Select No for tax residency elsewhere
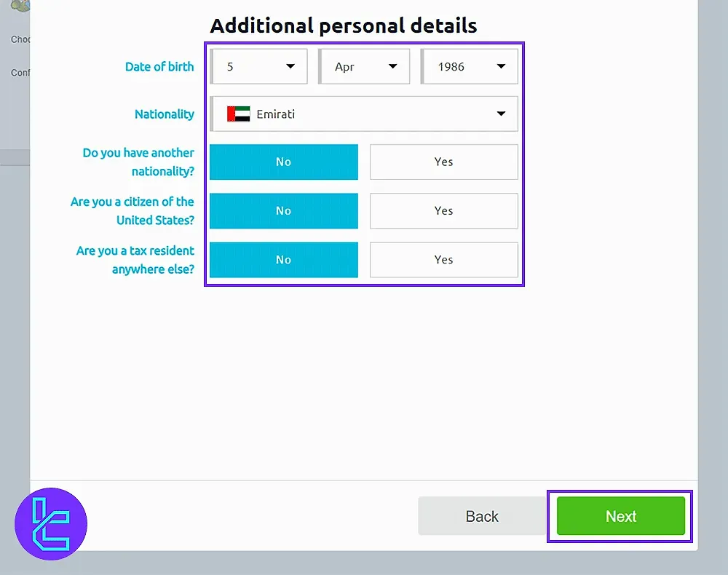The width and height of the screenshot is (728, 575). [x=283, y=260]
